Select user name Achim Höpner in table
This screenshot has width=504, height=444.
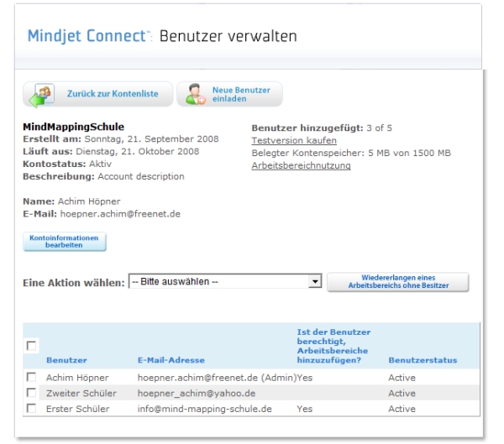[x=77, y=378]
